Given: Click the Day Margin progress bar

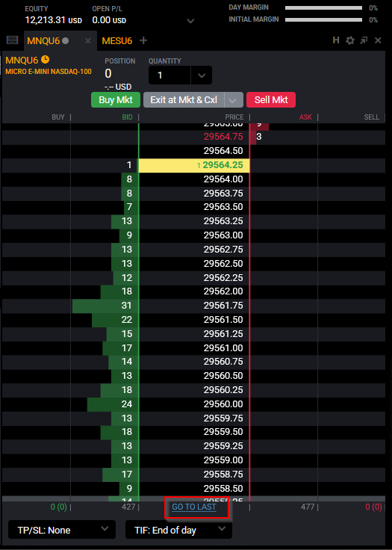Looking at the screenshot, I should pos(323,7).
